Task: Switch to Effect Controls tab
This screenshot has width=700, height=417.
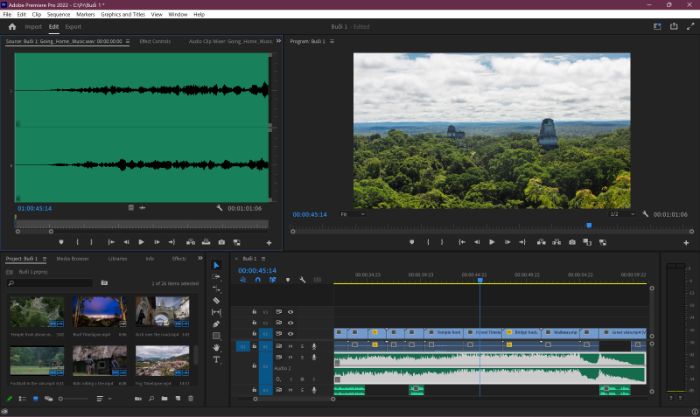Action: [x=155, y=41]
